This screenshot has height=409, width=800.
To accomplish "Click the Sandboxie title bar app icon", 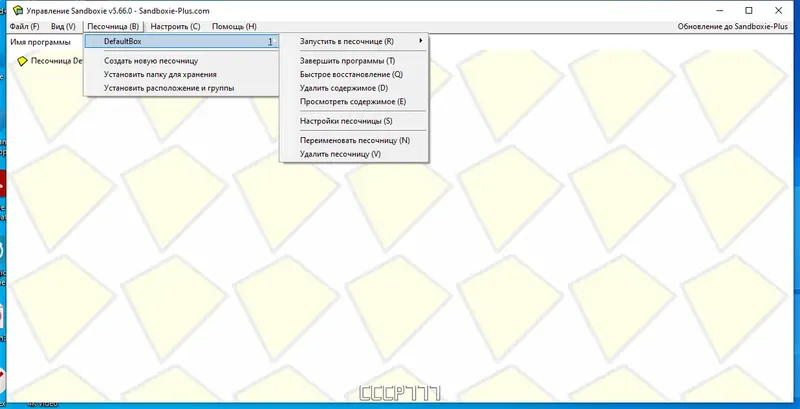I will click(x=17, y=10).
